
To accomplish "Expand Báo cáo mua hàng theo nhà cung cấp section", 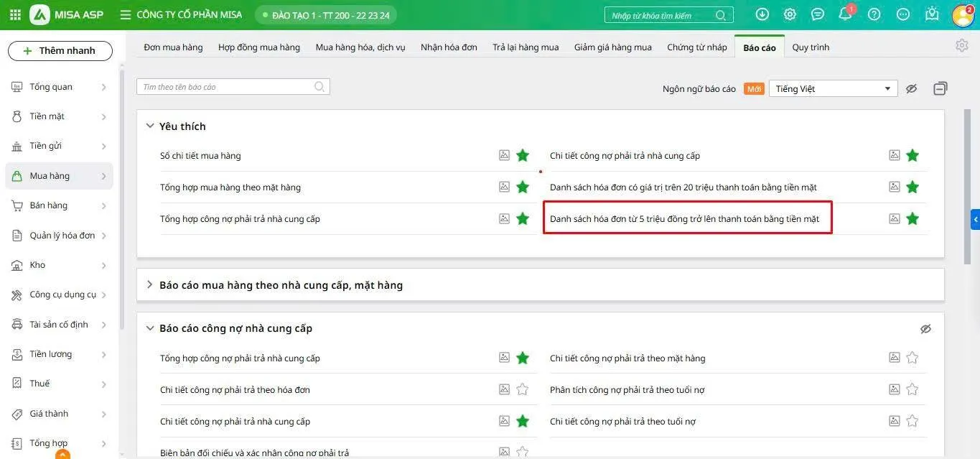I will (150, 285).
